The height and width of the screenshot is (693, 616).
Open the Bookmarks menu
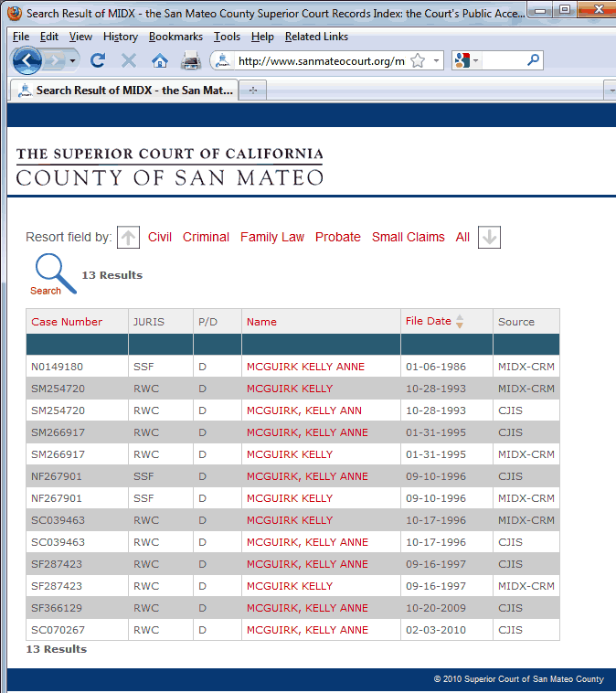point(175,37)
